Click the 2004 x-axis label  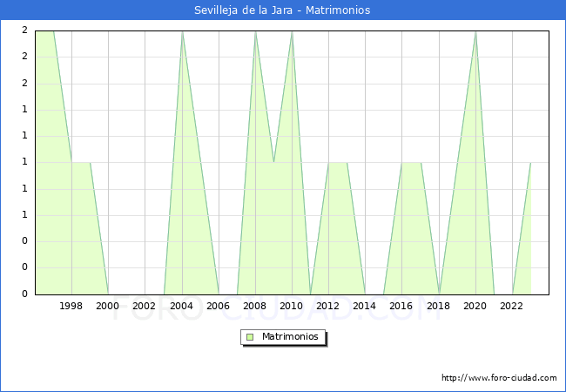tap(181, 306)
